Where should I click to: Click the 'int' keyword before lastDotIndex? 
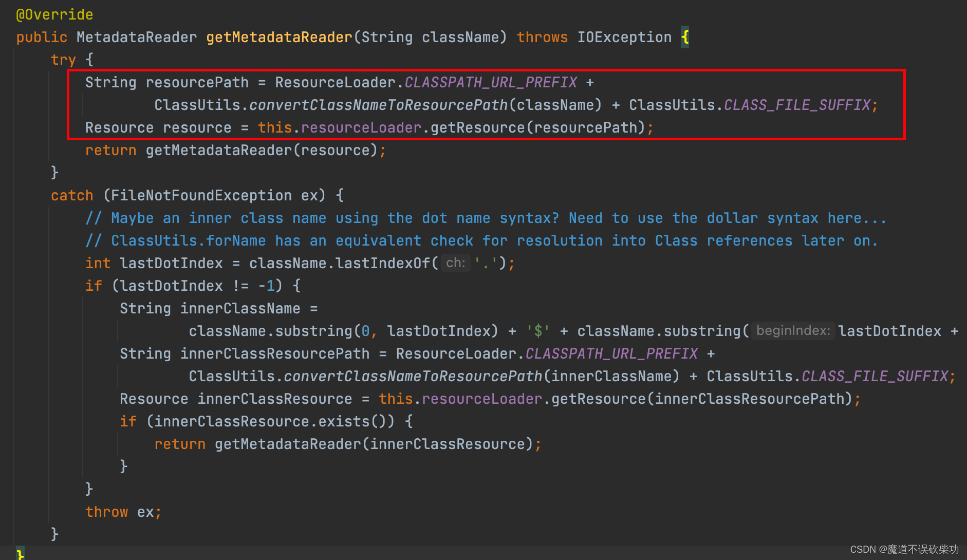pos(98,263)
